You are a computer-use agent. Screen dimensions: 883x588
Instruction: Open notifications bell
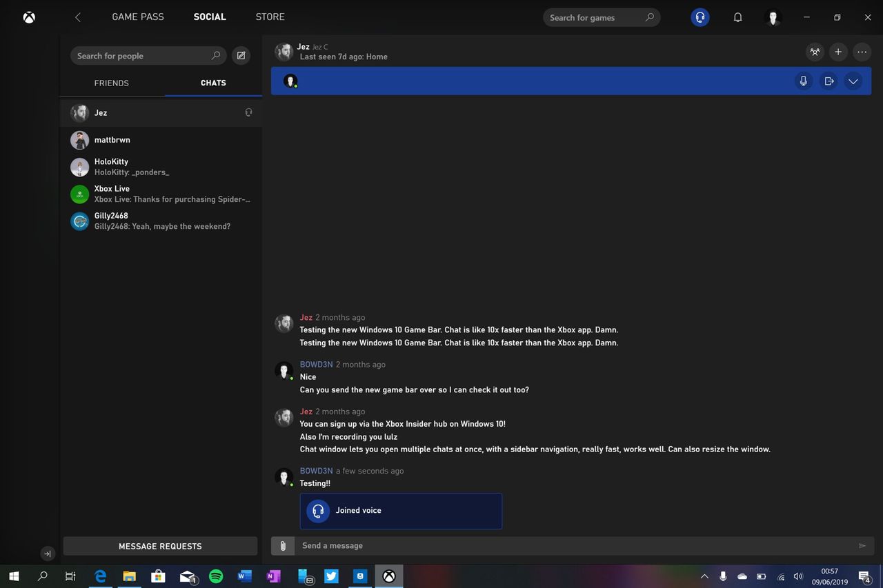coord(737,17)
